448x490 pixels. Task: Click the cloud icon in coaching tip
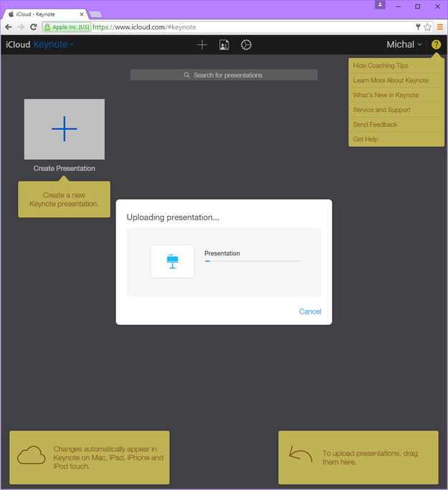point(32,455)
